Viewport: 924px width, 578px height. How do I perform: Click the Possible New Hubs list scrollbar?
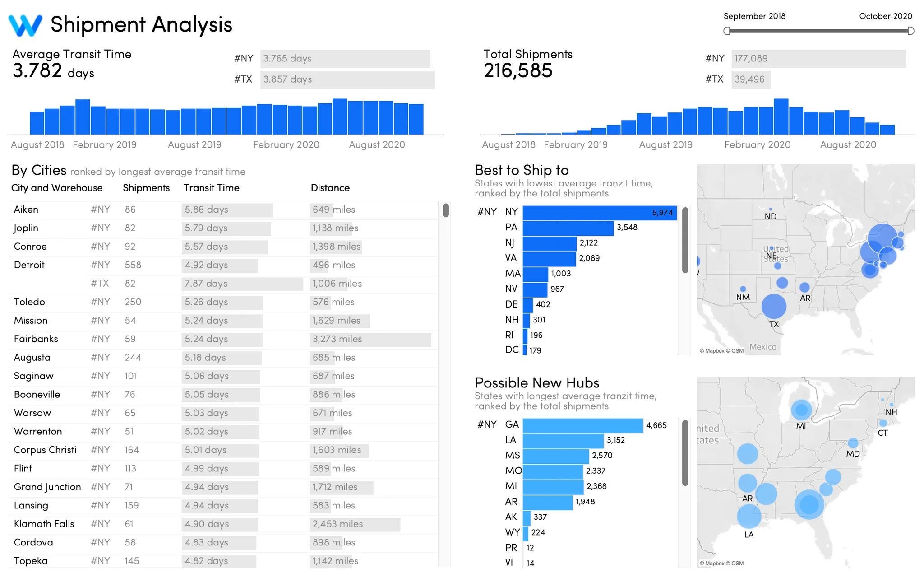tap(685, 452)
